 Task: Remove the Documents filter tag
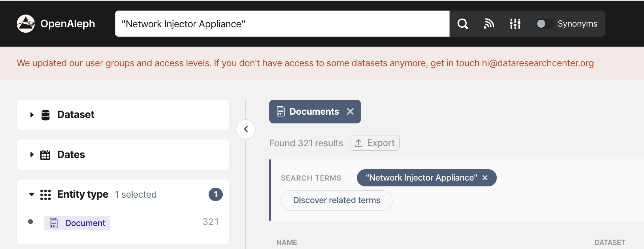point(350,111)
